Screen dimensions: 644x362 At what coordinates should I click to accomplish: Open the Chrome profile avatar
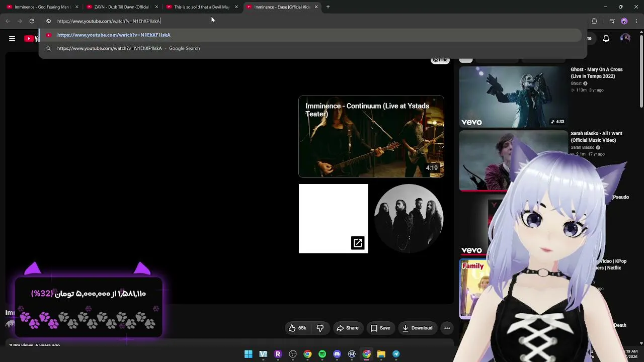click(x=624, y=21)
